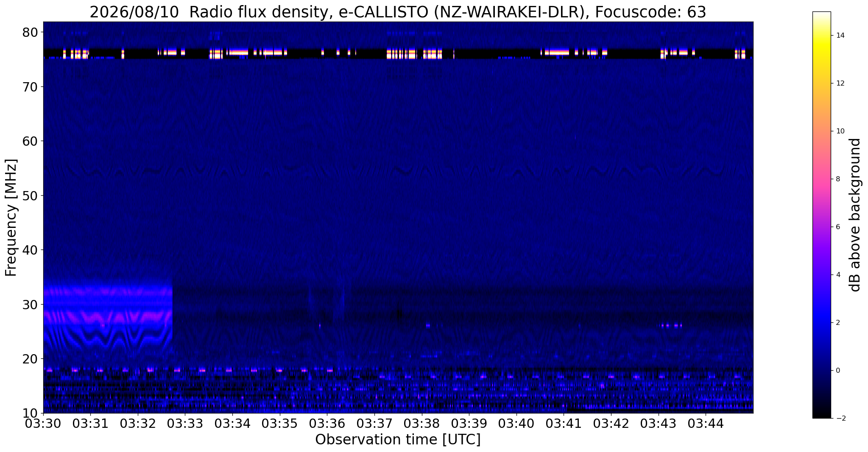Click the Frequency [MHz] axis label

pos(11,217)
